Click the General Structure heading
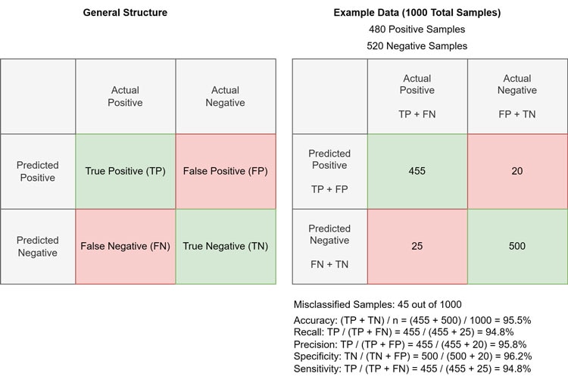The width and height of the screenshot is (568, 392). (125, 13)
